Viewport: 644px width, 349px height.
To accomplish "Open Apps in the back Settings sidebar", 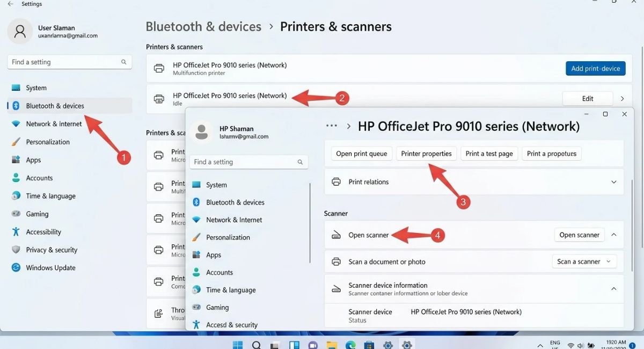I will (33, 160).
